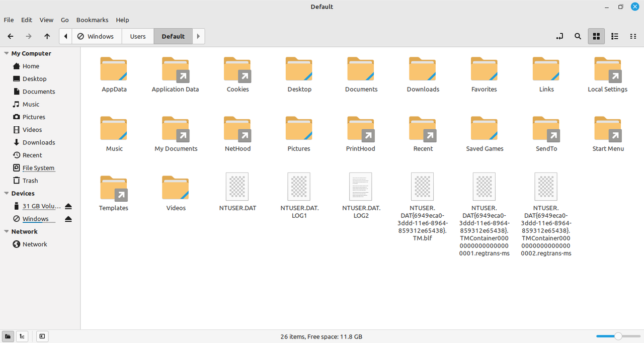Show places sidebar via status bar button
The image size is (644, 343).
click(x=8, y=336)
